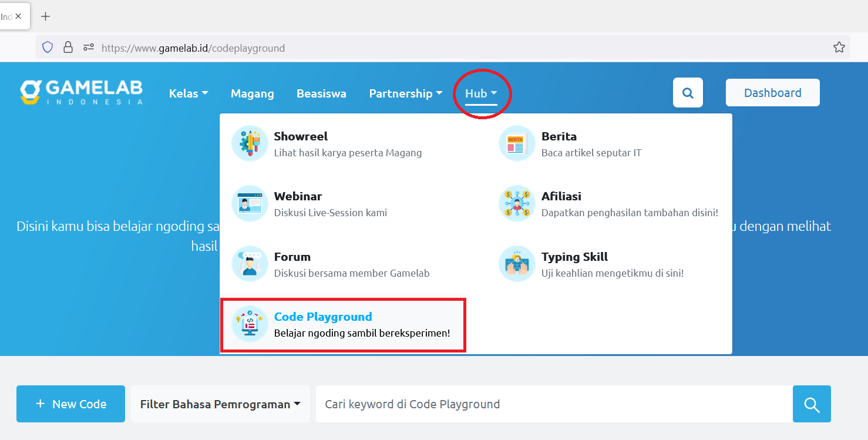Expand the Kelas dropdown menu
This screenshot has height=440, width=868.
pos(188,93)
